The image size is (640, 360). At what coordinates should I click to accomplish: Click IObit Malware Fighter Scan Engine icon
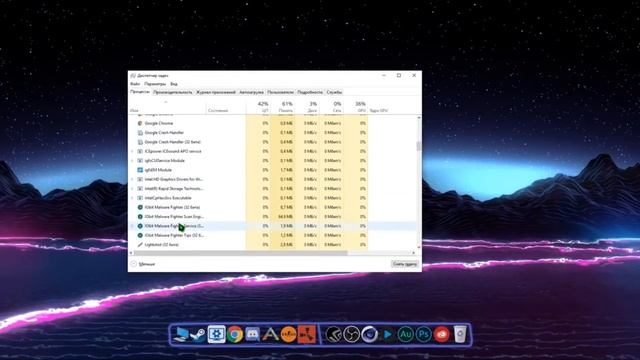(x=140, y=217)
